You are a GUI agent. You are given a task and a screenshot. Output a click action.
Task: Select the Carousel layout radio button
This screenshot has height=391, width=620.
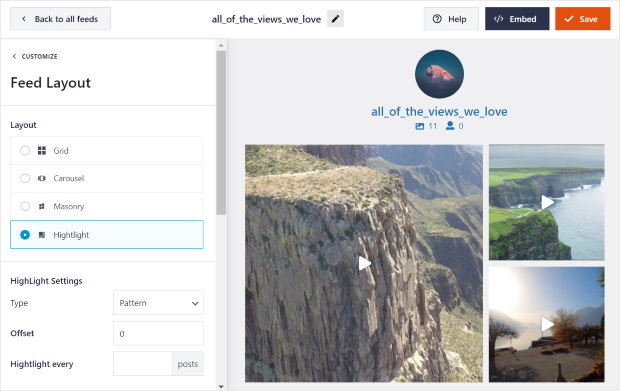tap(25, 178)
